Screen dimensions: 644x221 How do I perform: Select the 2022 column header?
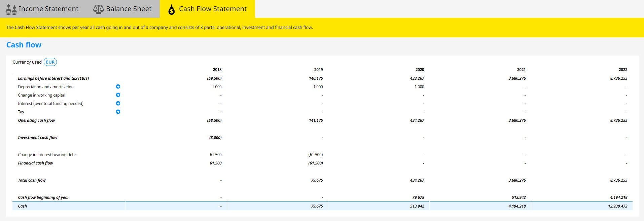pos(623,70)
